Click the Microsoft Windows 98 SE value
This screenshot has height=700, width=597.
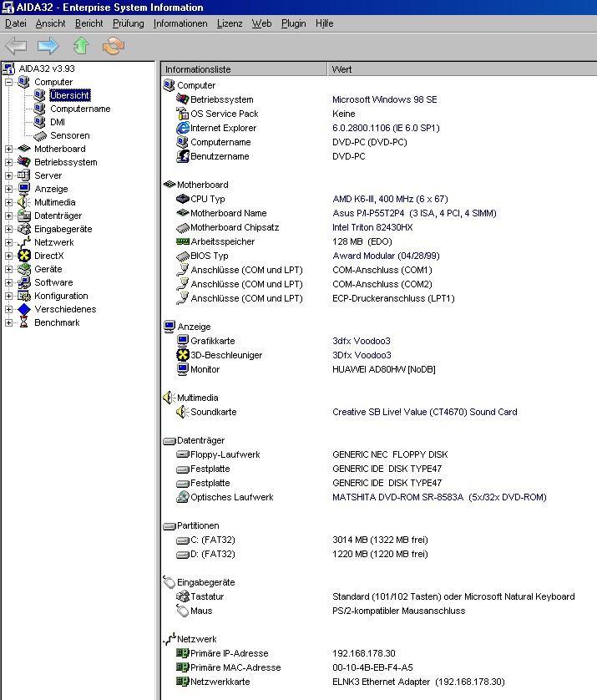[385, 99]
